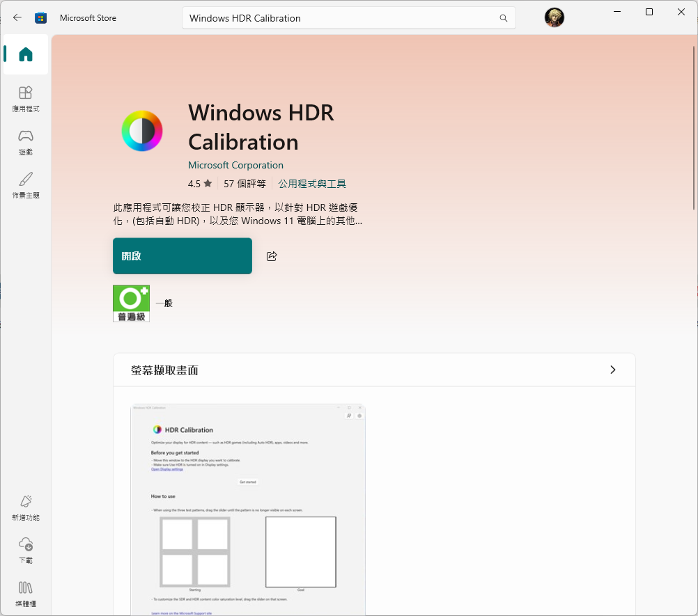
Task: Open the HDR Calibration screenshot thumbnail
Action: pyautogui.click(x=248, y=510)
